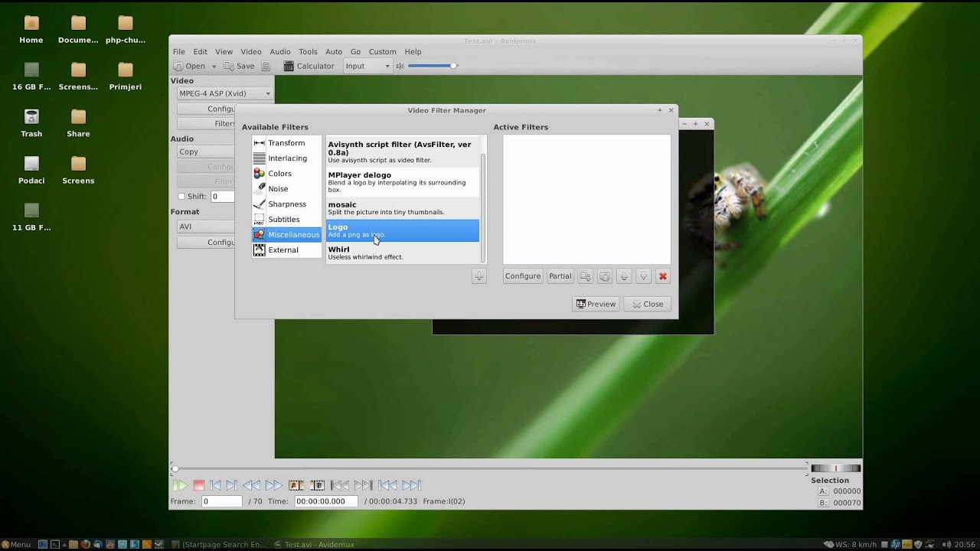Go to previous frame
980x551 pixels.
(x=216, y=485)
